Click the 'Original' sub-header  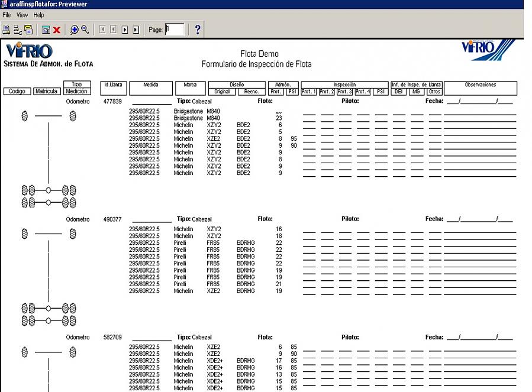(221, 92)
